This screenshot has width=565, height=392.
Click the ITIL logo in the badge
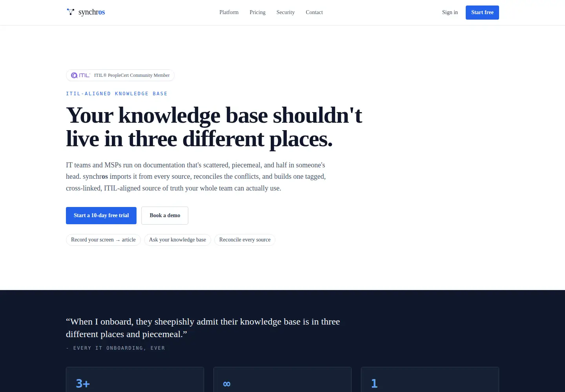pos(80,75)
